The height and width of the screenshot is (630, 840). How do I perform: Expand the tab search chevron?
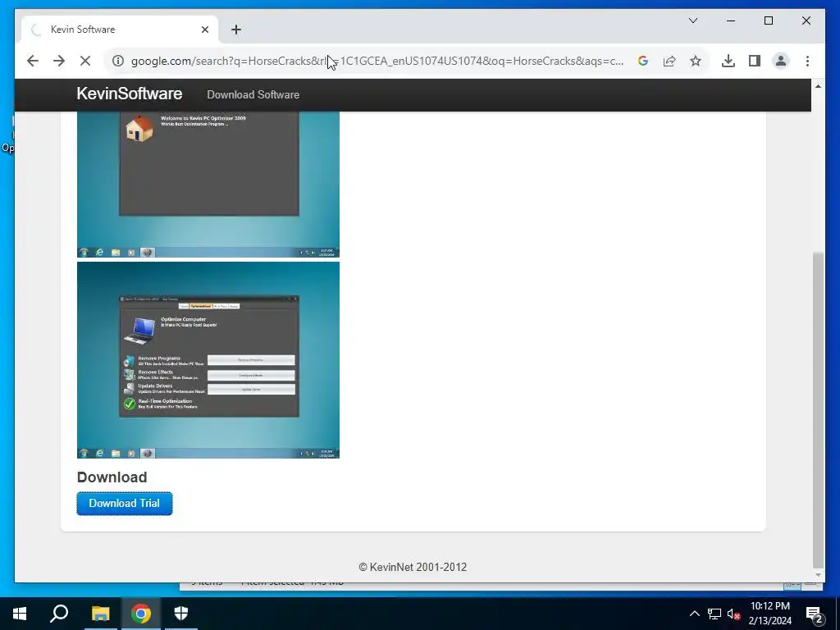point(693,21)
